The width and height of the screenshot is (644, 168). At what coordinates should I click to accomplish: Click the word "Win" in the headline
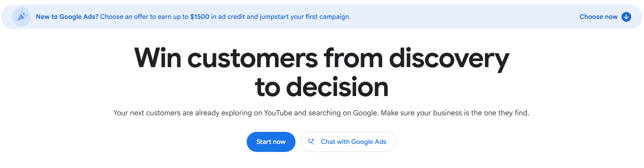click(x=158, y=58)
